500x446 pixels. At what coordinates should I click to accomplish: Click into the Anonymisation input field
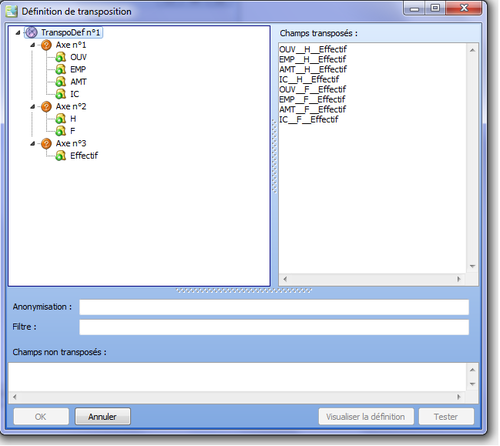[x=274, y=307]
